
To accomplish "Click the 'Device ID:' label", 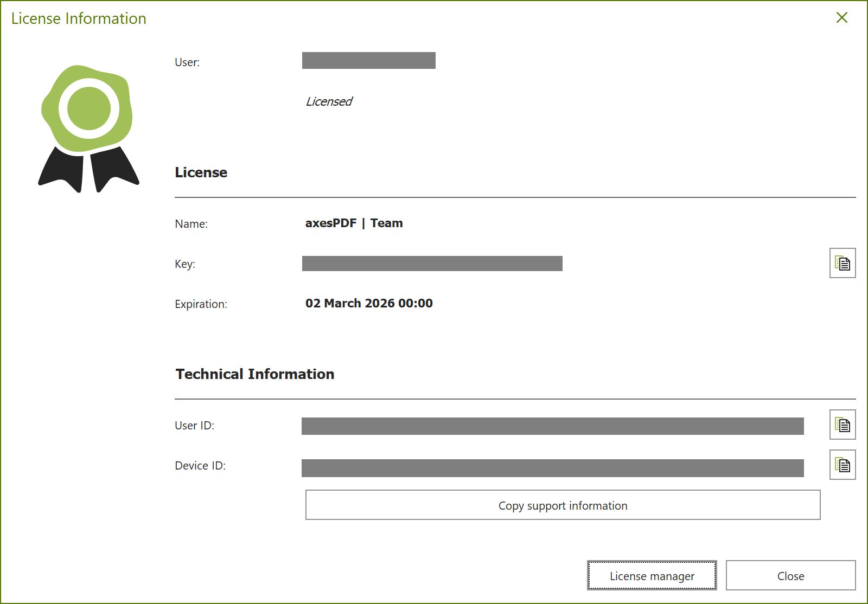I will click(200, 466).
